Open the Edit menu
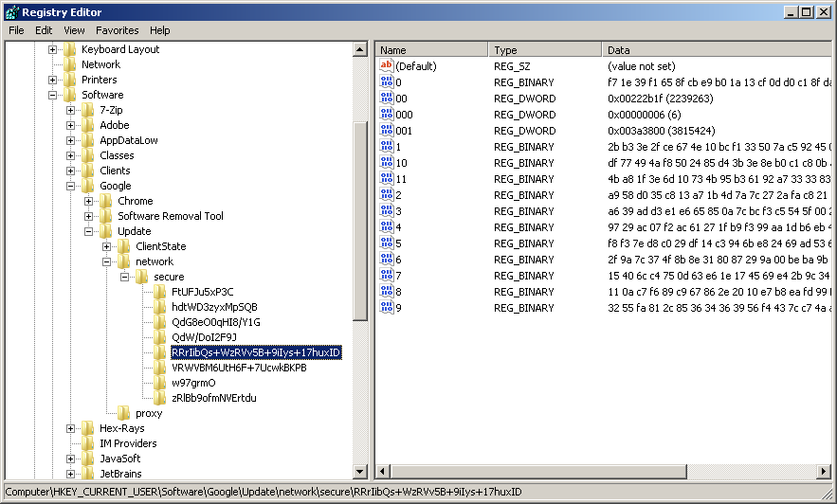Image resolution: width=837 pixels, height=504 pixels. (x=44, y=30)
